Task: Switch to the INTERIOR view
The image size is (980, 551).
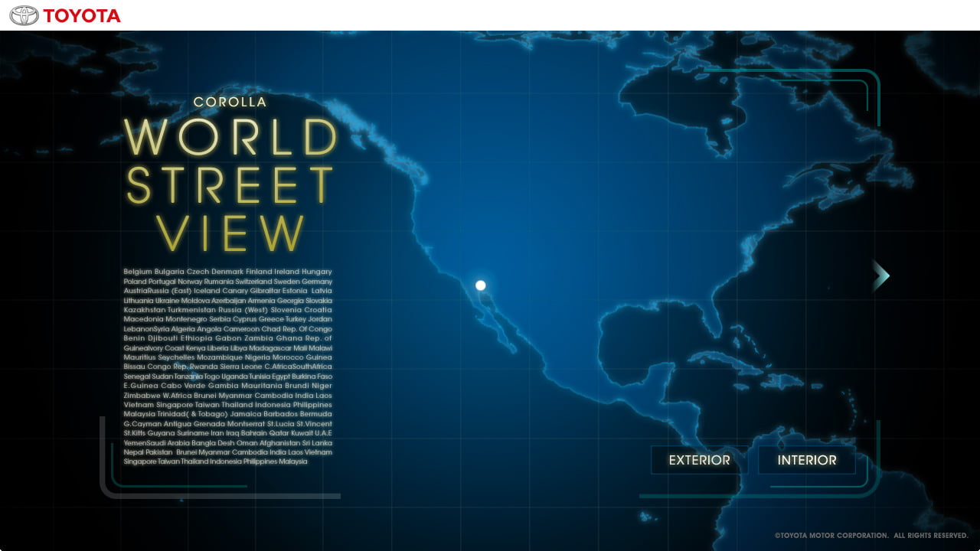Action: click(x=807, y=460)
